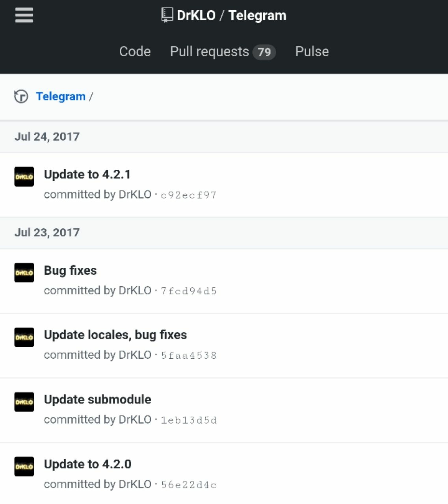
Task: Click DrKLO author name under Update to 4.2.0
Action: pos(135,484)
